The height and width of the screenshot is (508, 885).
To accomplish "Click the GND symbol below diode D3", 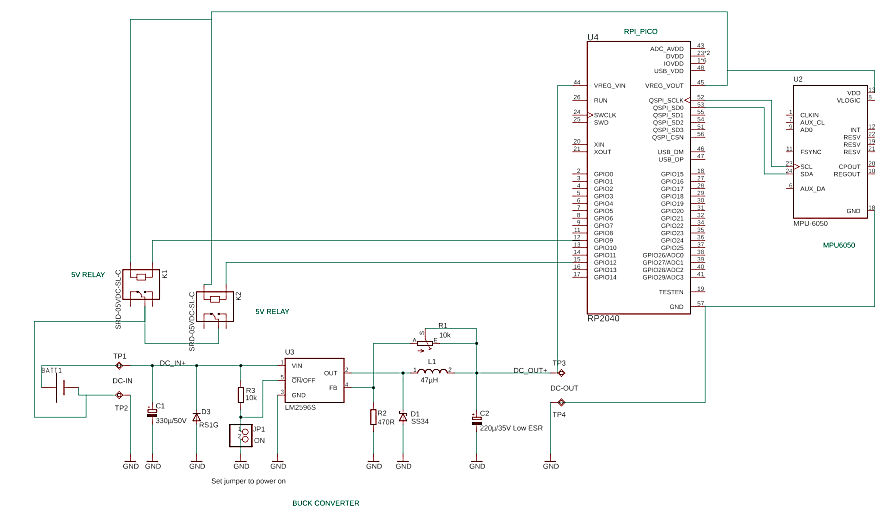I will coord(197,466).
